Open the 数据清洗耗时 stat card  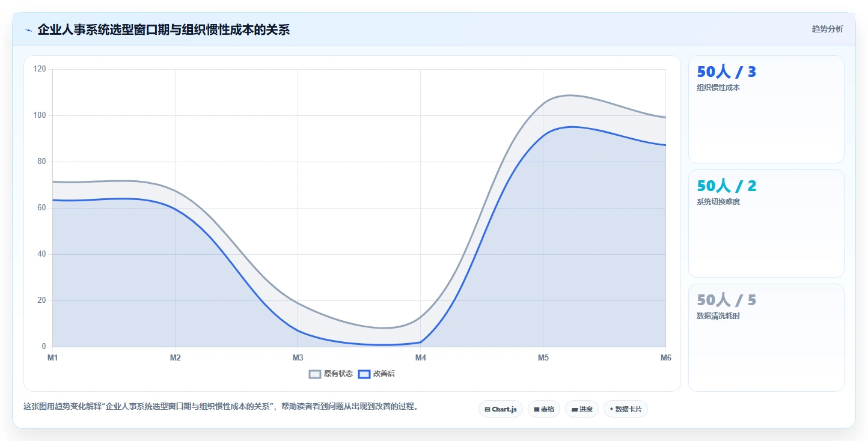click(766, 338)
